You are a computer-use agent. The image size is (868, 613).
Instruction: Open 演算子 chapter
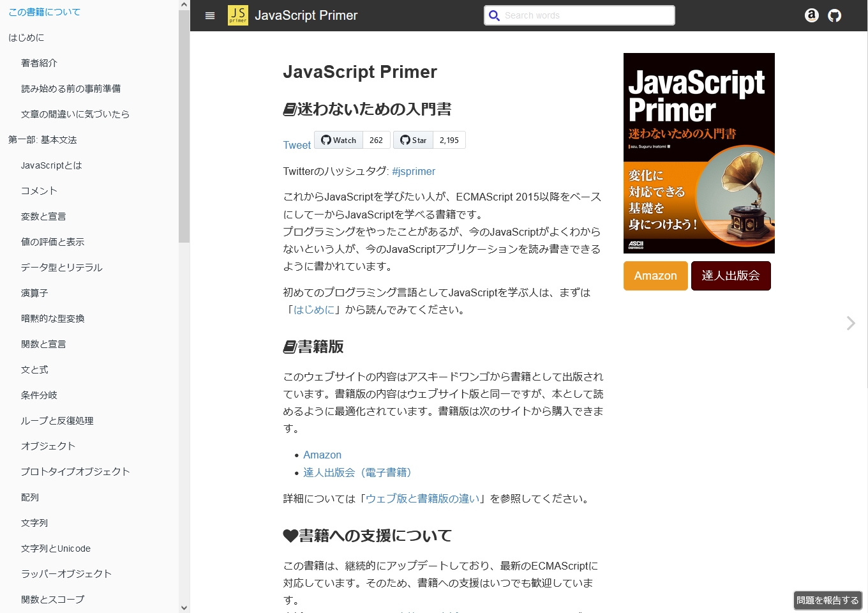pyautogui.click(x=34, y=293)
